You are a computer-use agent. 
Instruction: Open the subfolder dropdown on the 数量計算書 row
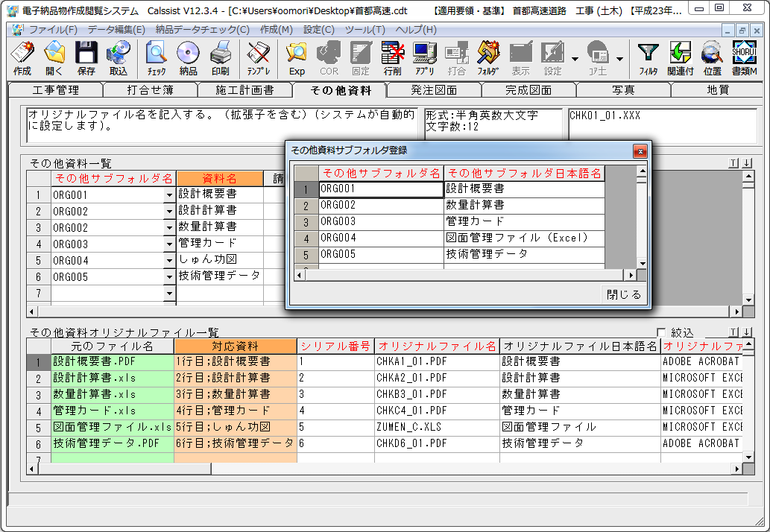169,228
